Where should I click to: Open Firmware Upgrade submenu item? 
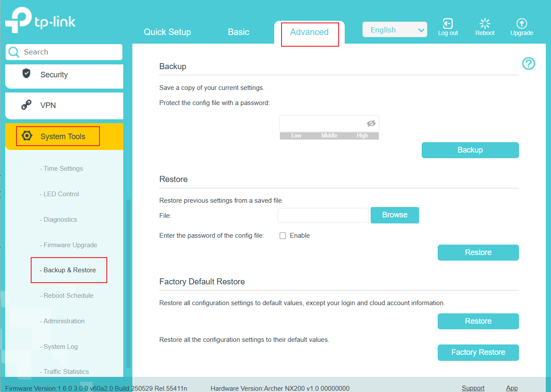(x=68, y=245)
